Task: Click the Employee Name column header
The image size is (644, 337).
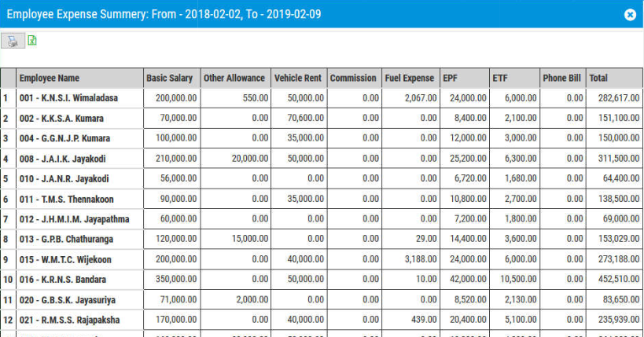Action: 50,79
